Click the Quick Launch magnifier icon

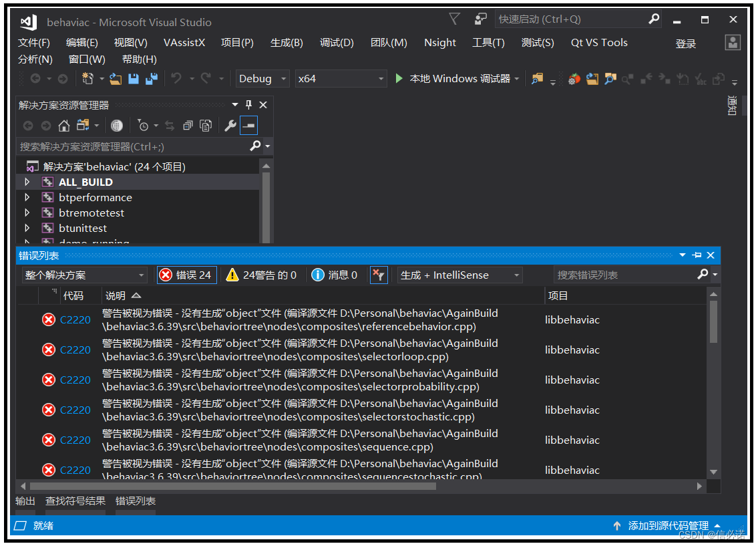[653, 19]
